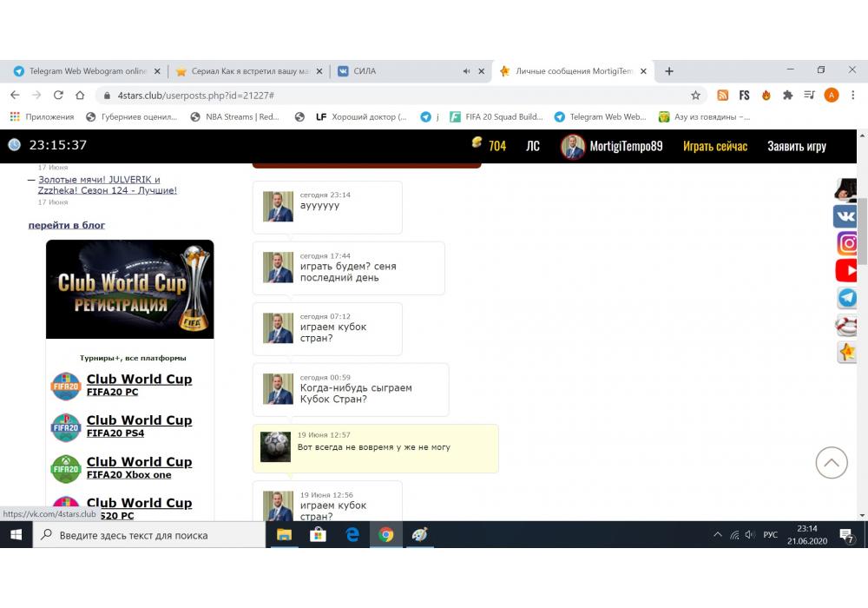Switch to the СИЛА tab
The width and height of the screenshot is (868, 608).
399,71
